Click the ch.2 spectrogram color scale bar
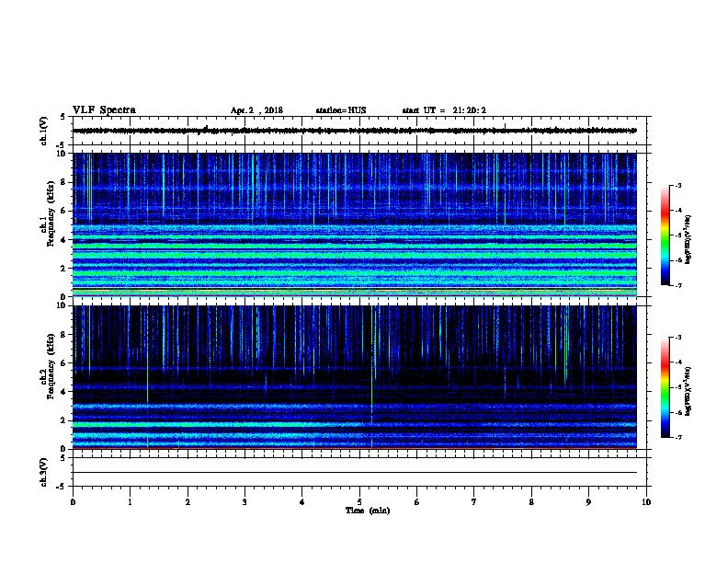This screenshot has height=563, width=728. pyautogui.click(x=665, y=387)
